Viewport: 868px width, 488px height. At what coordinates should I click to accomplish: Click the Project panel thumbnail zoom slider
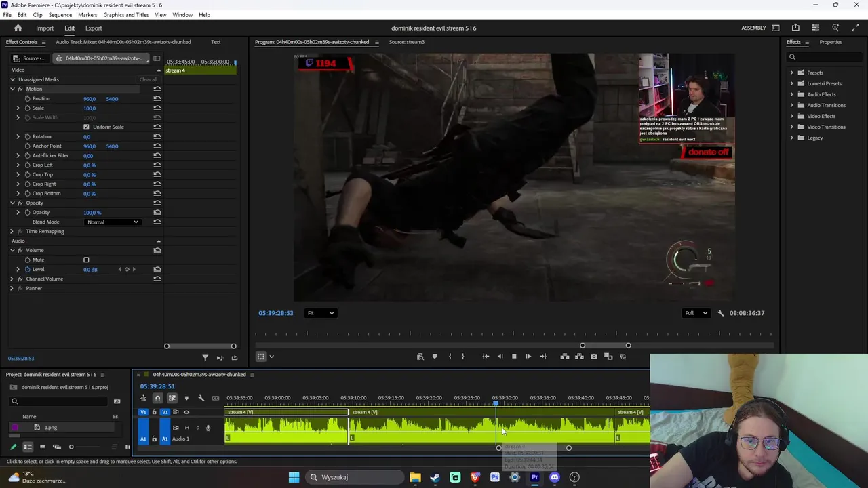pyautogui.click(x=71, y=447)
